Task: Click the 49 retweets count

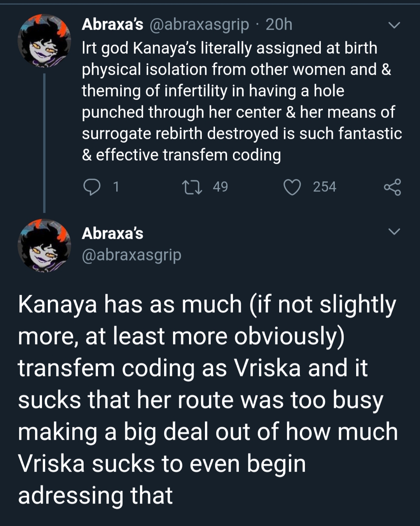Action: click(x=220, y=187)
